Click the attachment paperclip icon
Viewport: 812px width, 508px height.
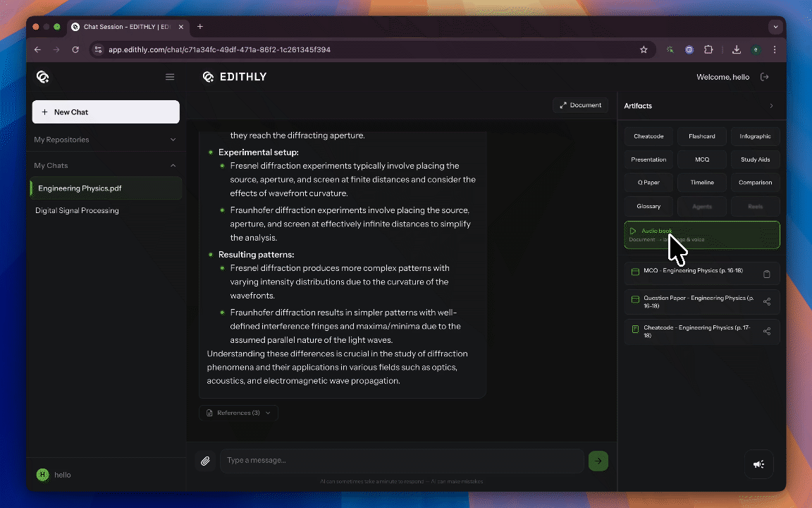tap(205, 461)
